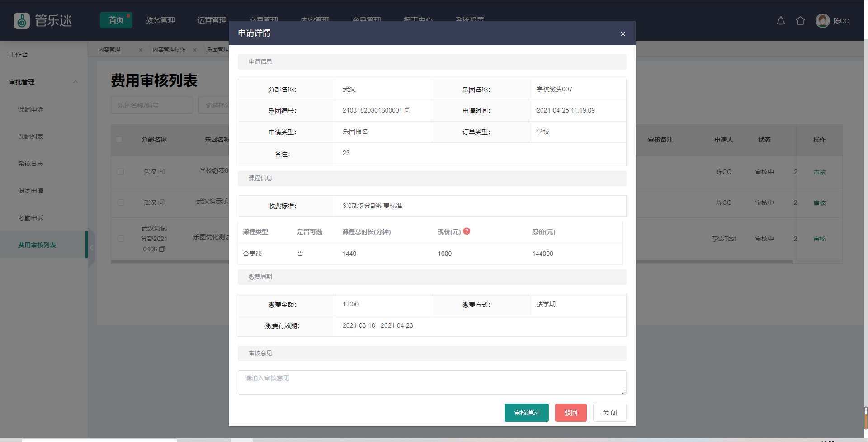Click the user avatar for 陈CC
Image resolution: width=868 pixels, height=442 pixels.
(822, 21)
